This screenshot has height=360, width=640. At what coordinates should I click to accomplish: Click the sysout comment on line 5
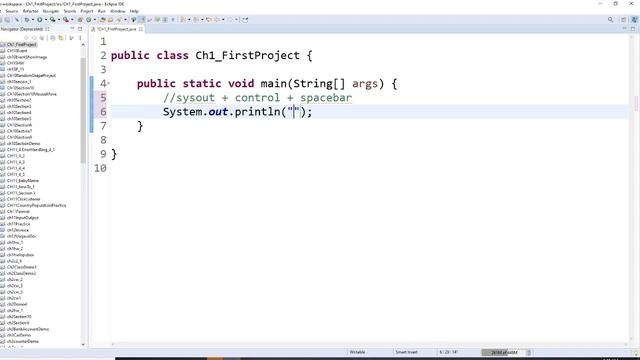click(257, 98)
